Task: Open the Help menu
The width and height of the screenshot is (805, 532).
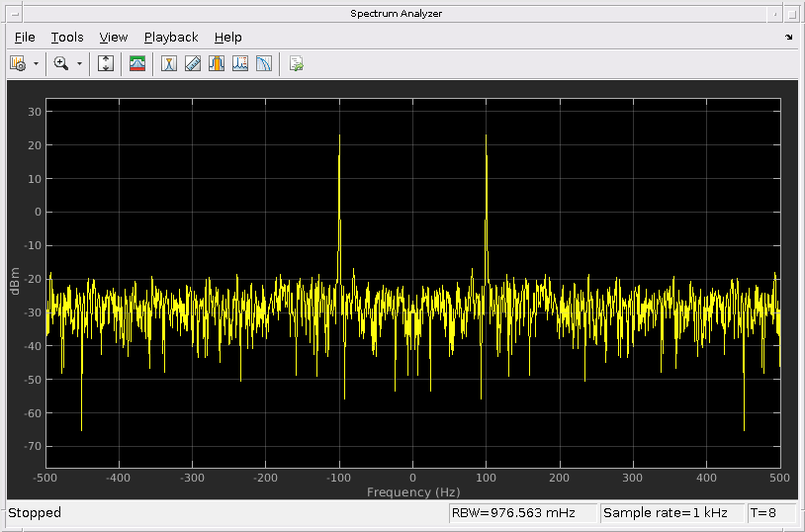Action: (x=227, y=38)
